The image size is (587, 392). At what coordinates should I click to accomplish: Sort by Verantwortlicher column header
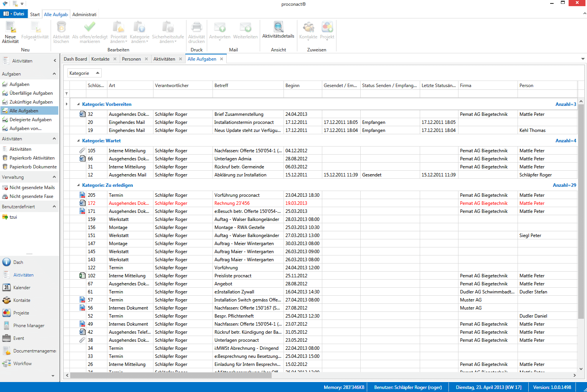click(183, 86)
